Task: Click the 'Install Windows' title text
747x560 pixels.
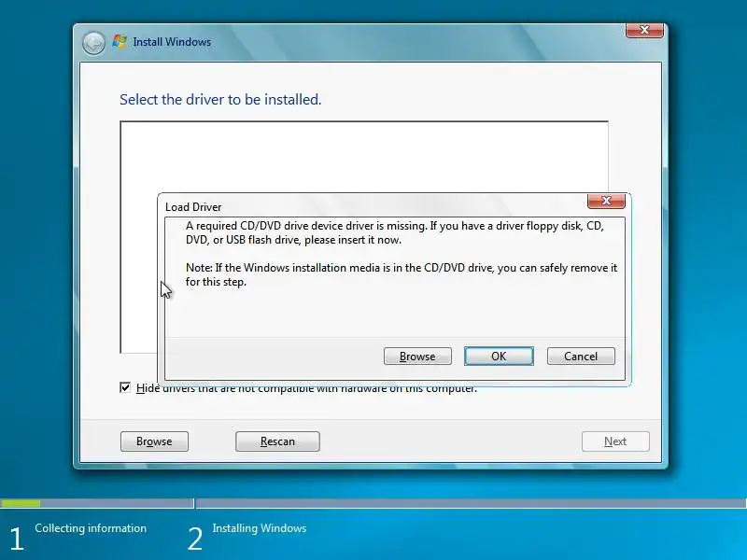Action: [172, 42]
